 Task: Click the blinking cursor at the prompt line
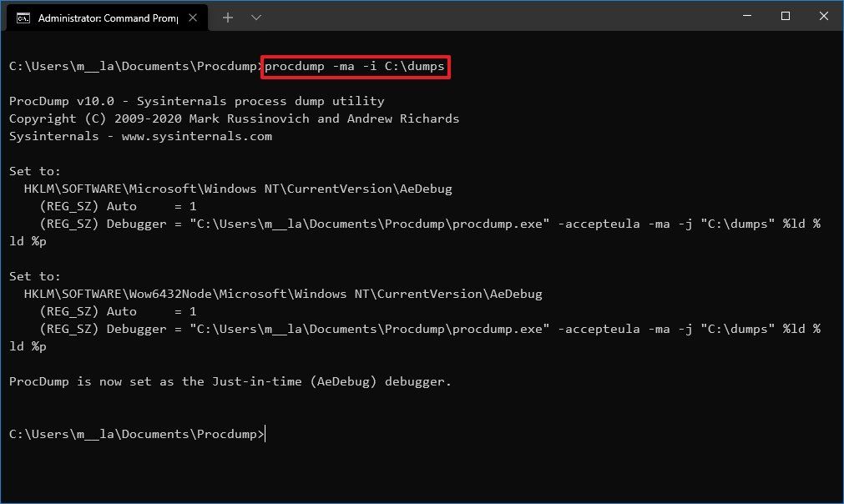(x=265, y=434)
